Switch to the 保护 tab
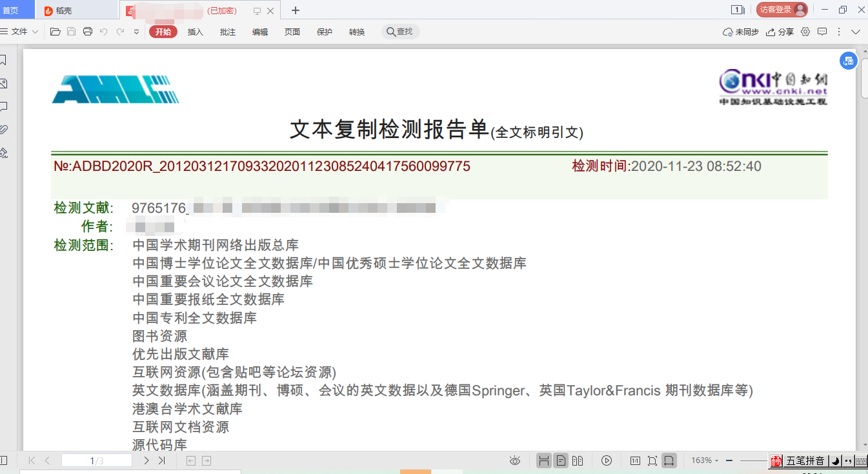Viewport: 868px width, 474px height. coord(325,32)
